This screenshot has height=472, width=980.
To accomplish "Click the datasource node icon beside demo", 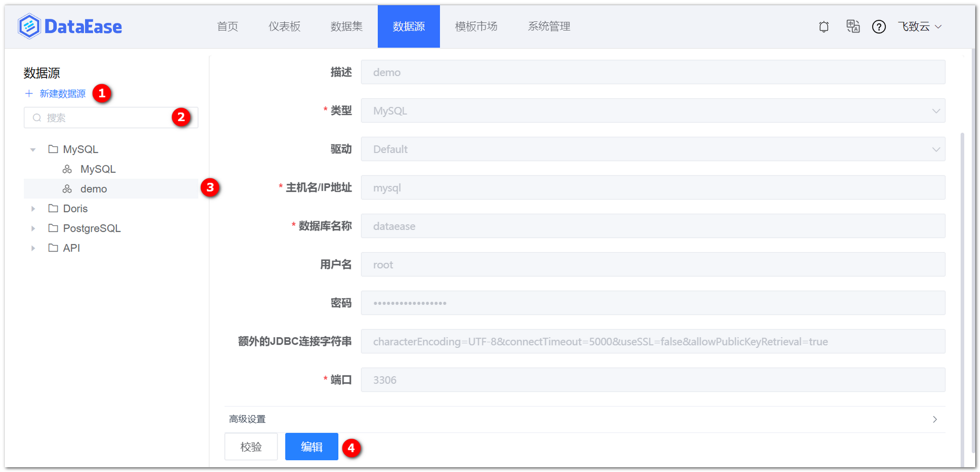I will coord(67,188).
